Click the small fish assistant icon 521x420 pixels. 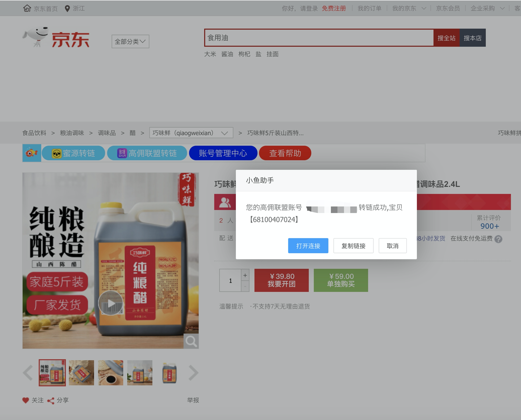(x=32, y=153)
